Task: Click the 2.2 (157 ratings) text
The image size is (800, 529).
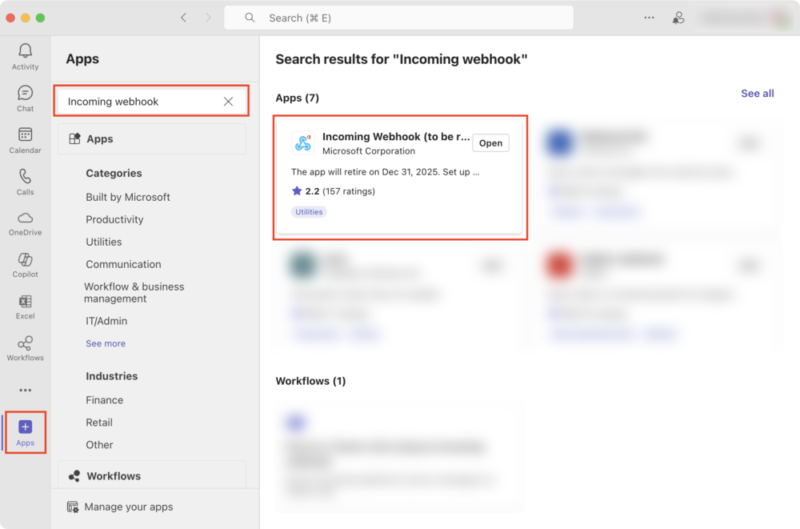Action: [340, 191]
